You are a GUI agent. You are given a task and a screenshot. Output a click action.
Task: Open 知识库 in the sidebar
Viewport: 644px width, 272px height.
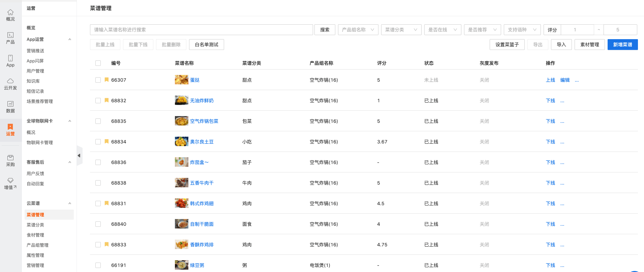[x=33, y=81]
